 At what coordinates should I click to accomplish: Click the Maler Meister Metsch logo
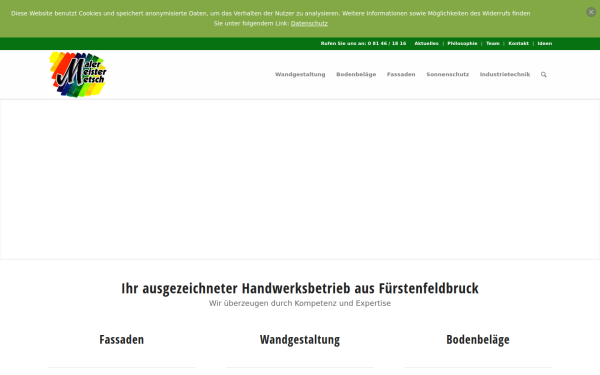(78, 75)
